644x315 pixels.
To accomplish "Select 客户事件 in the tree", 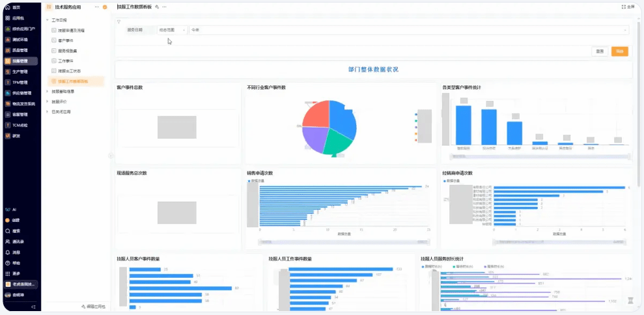I will (66, 40).
